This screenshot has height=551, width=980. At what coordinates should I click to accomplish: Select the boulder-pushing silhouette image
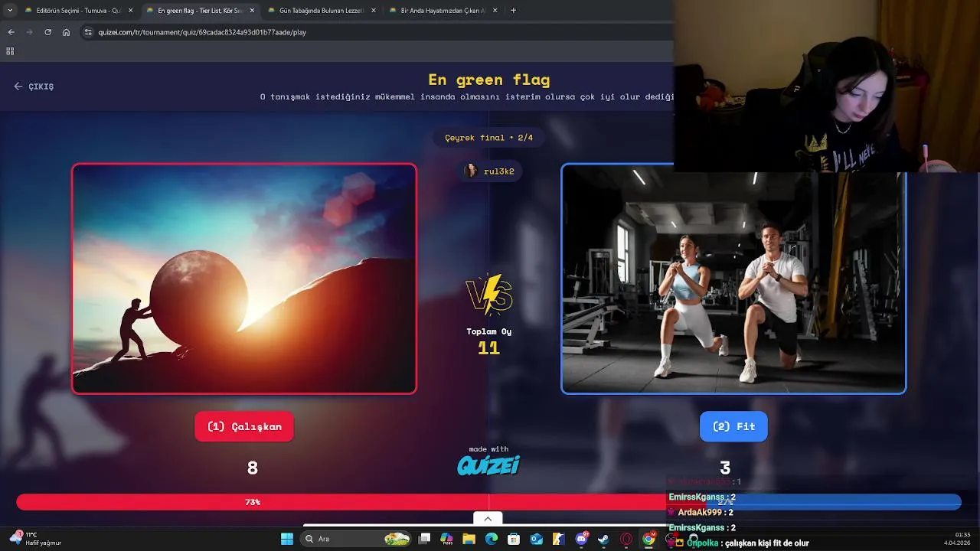coord(244,279)
